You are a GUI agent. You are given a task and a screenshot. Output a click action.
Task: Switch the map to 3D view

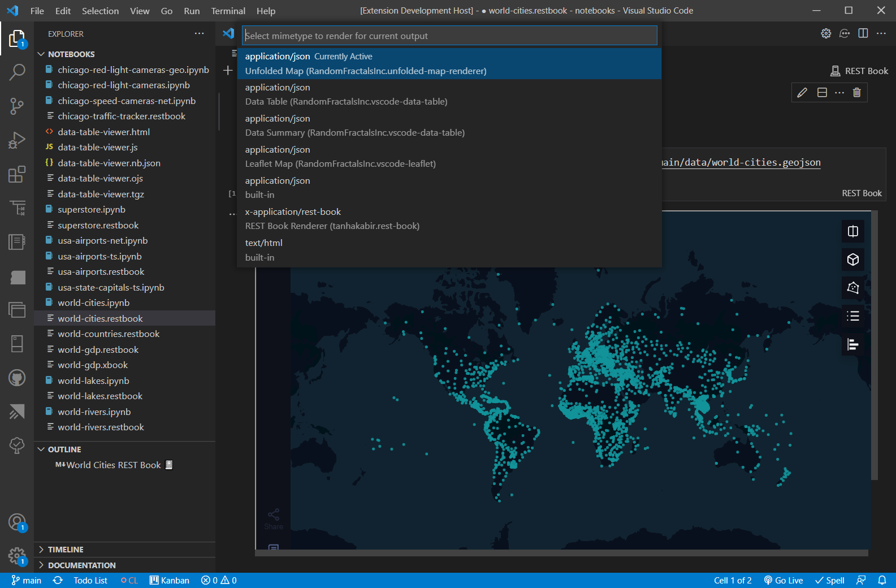point(853,260)
